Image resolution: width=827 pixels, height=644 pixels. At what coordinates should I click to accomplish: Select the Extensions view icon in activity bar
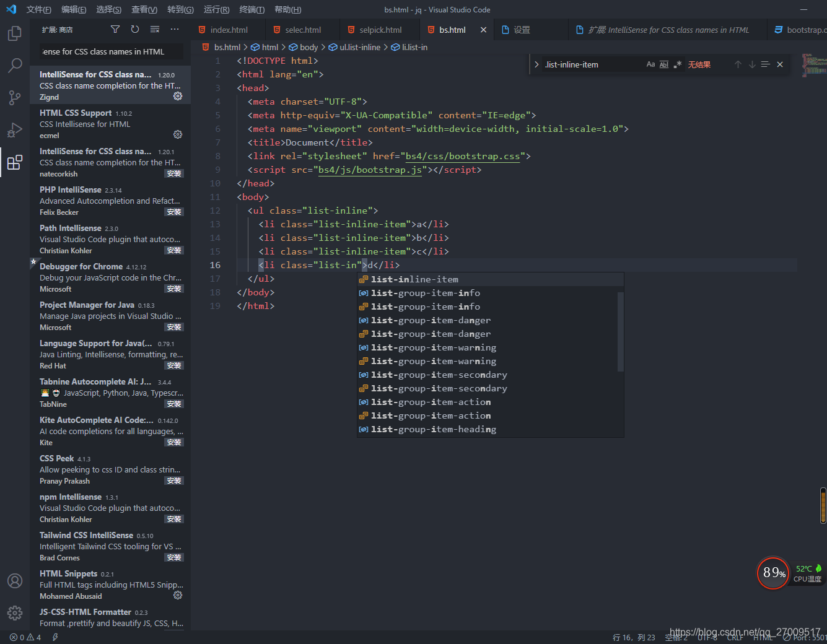point(14,162)
